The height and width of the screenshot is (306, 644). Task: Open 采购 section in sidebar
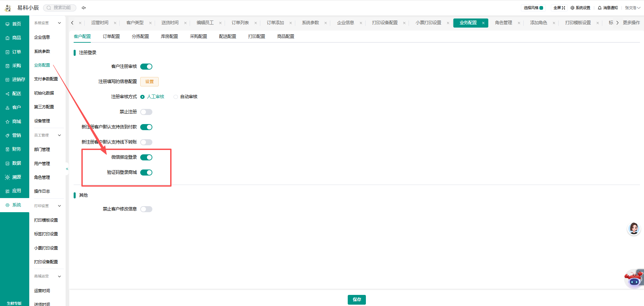(x=14, y=66)
